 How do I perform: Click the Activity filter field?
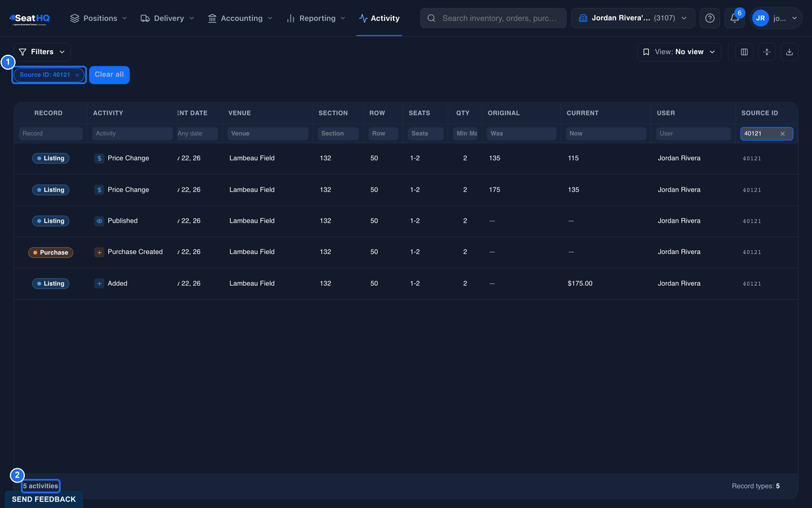click(x=133, y=134)
